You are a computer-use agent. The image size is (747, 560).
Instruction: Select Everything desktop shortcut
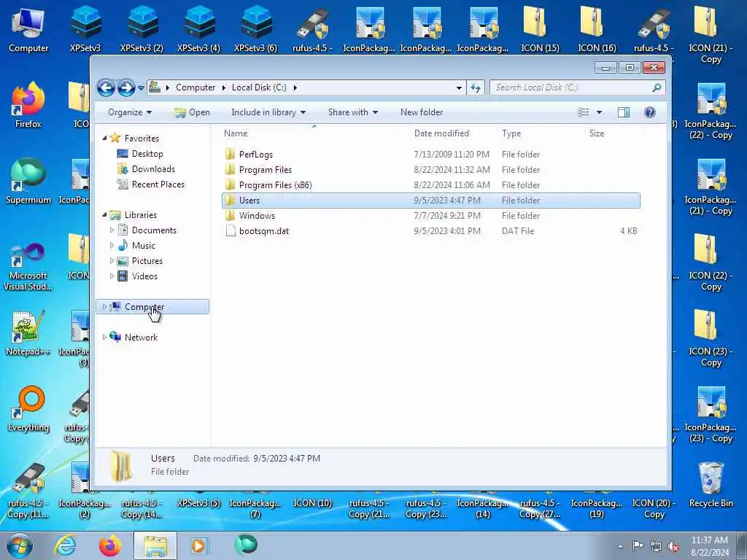point(28,408)
